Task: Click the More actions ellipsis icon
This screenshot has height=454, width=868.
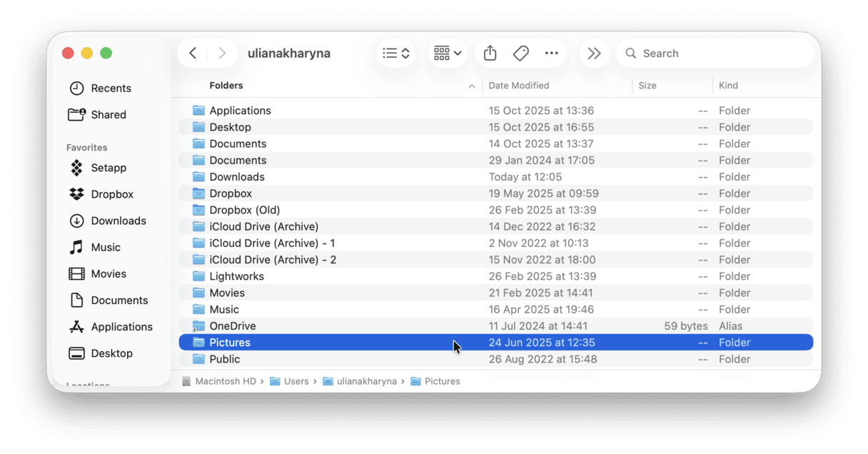Action: [552, 53]
